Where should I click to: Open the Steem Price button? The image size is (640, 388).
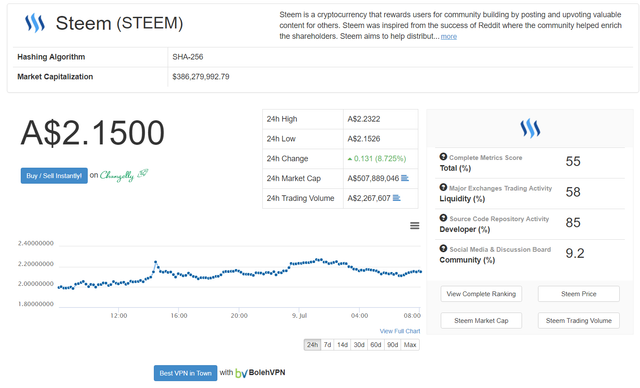(578, 294)
